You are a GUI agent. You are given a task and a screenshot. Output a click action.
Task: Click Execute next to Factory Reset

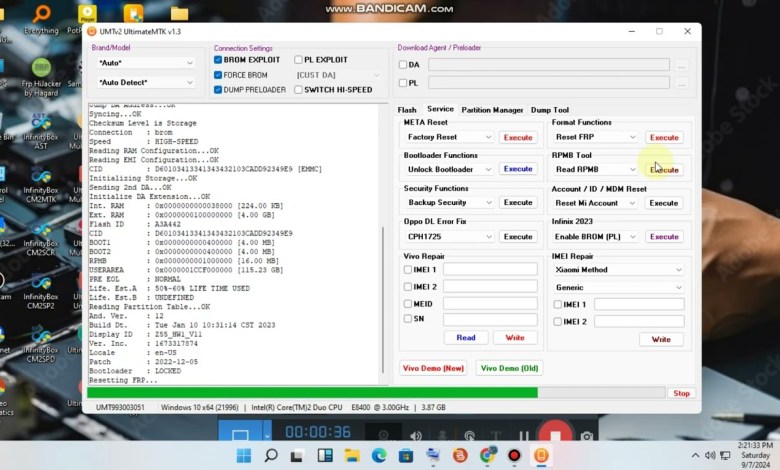coord(518,137)
